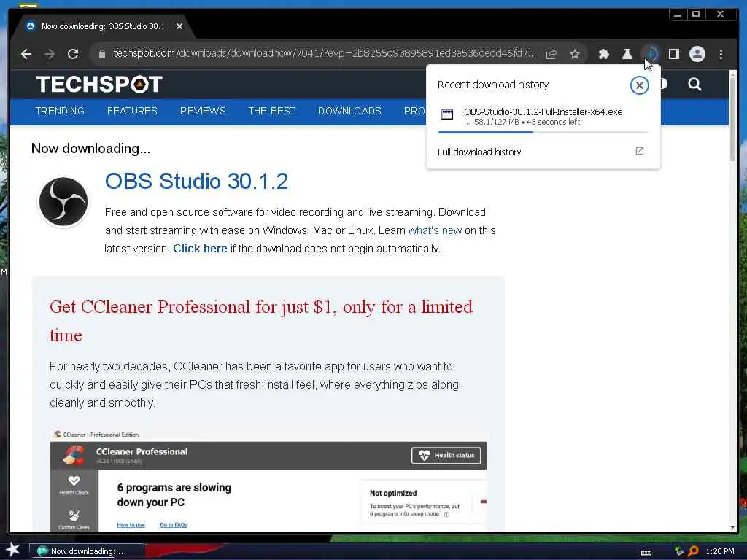The width and height of the screenshot is (747, 560).
Task: Open the DOWNLOADS menu
Action: click(x=349, y=111)
